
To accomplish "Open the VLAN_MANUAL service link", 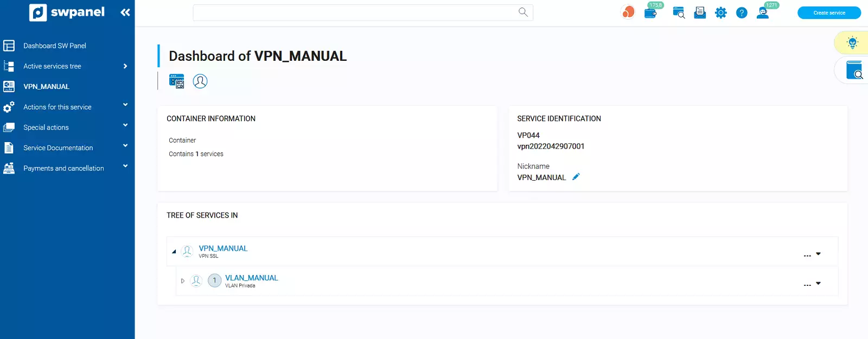I will (x=251, y=278).
